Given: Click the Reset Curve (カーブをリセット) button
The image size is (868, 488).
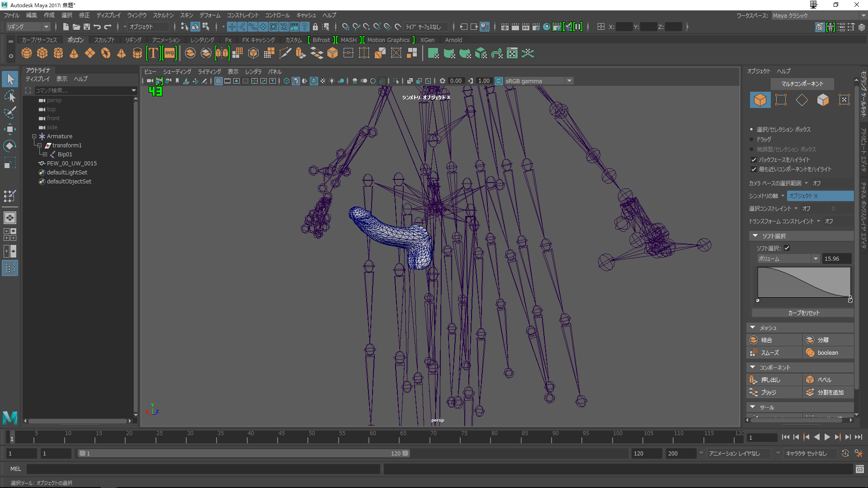Looking at the screenshot, I should pyautogui.click(x=803, y=313).
